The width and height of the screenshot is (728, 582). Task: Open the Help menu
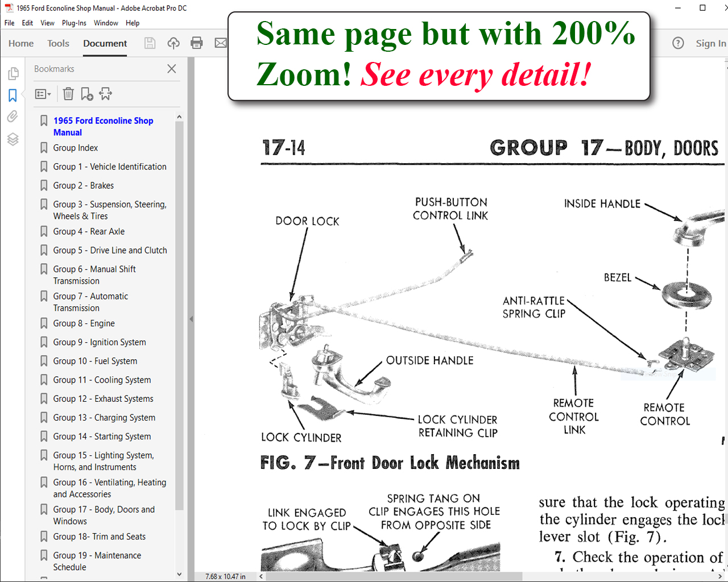pos(133,23)
